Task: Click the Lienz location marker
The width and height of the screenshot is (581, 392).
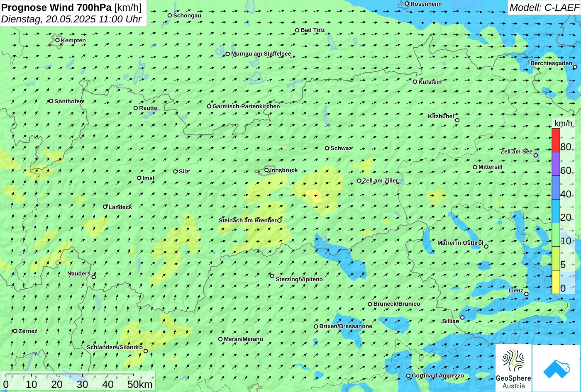Action: (526, 294)
